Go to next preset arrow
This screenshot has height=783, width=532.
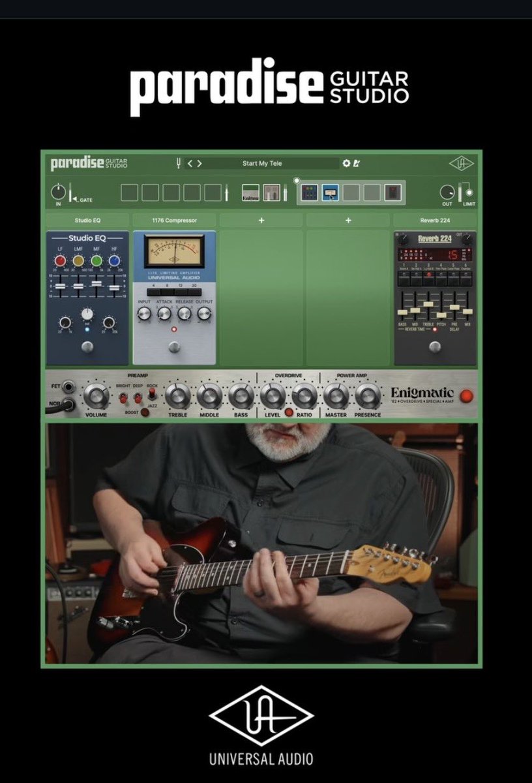(199, 163)
